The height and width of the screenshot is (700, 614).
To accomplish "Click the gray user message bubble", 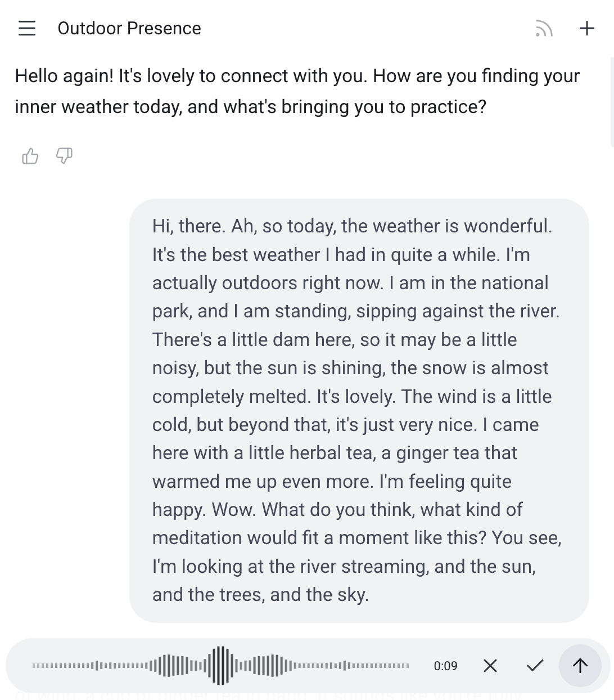I will pyautogui.click(x=359, y=410).
